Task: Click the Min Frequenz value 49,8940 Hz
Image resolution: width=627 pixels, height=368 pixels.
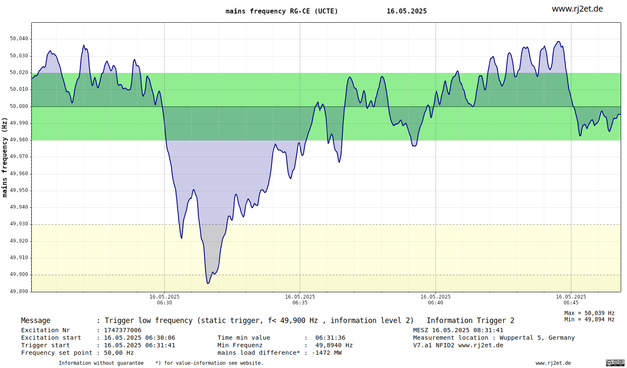Action: (x=334, y=345)
